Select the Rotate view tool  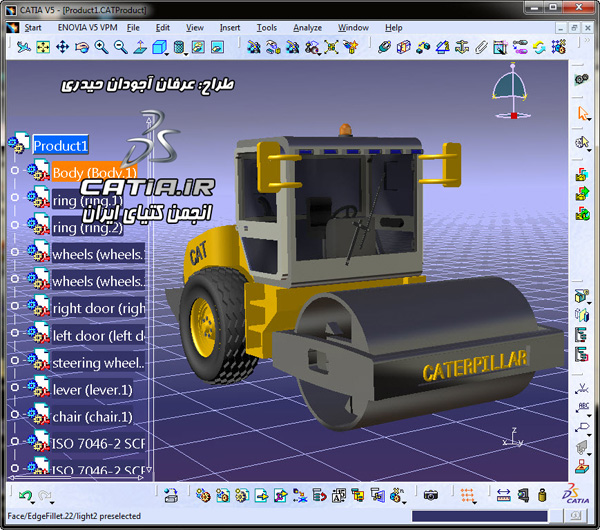coord(82,47)
